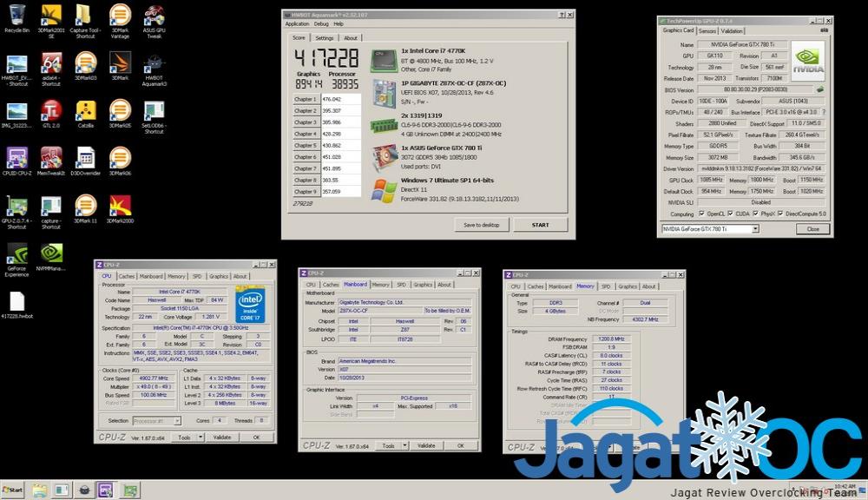Switch to the Sensors tab in GPU-Z
Viewport: 868px width, 500px height.
(707, 31)
